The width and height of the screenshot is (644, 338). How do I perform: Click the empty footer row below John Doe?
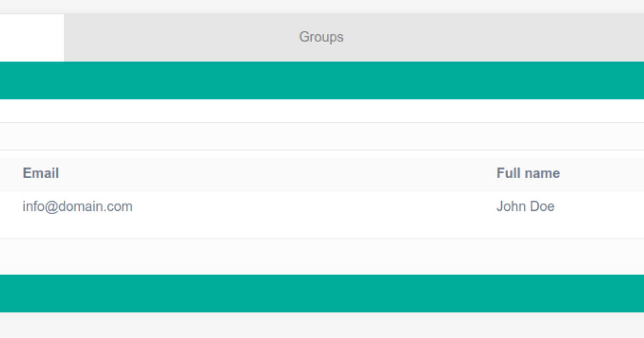322,256
